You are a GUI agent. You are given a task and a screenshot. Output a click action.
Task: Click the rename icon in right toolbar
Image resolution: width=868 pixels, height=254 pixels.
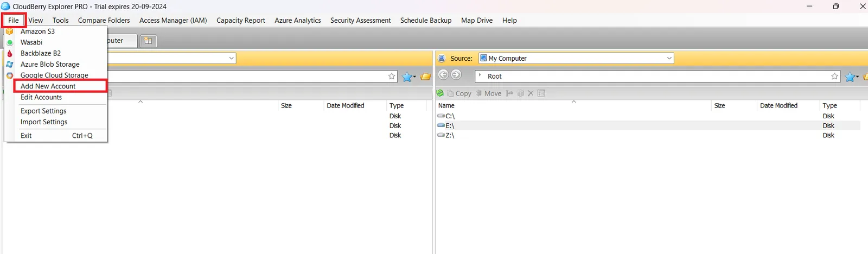[509, 93]
